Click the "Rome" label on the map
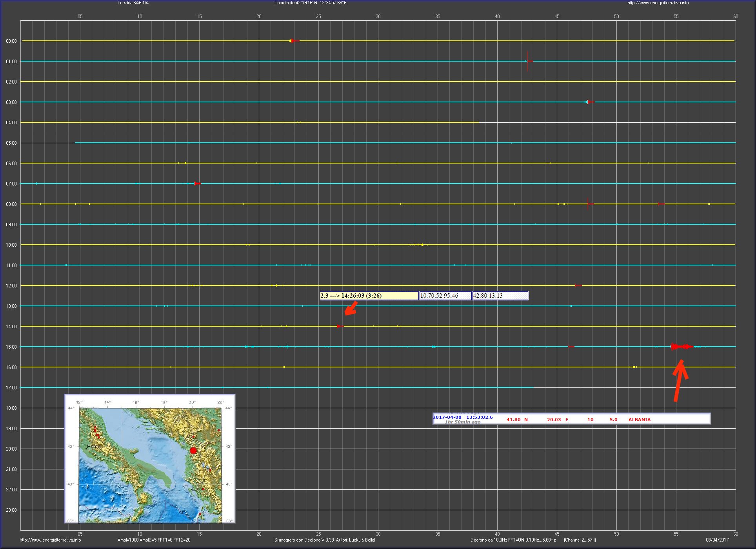 [x=94, y=447]
